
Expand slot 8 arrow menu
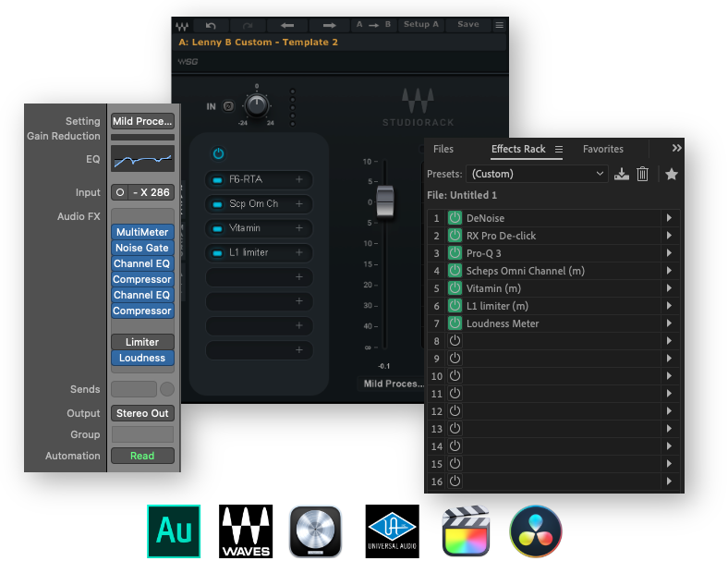[669, 341]
